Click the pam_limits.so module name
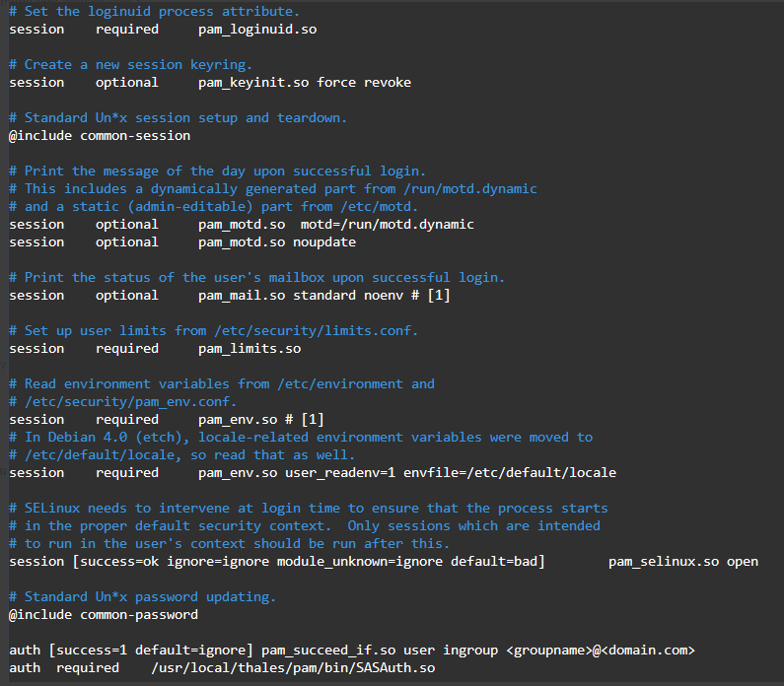This screenshot has height=686, width=784. click(249, 348)
